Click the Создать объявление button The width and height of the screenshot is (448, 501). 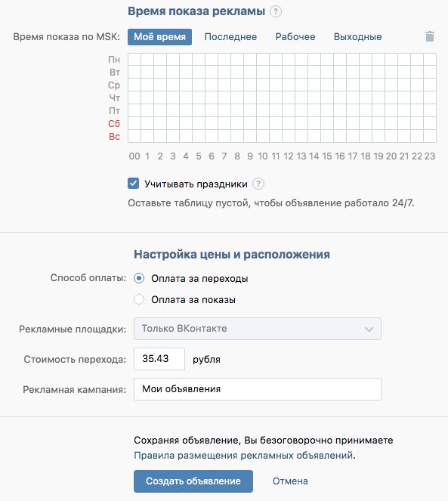[x=193, y=481]
